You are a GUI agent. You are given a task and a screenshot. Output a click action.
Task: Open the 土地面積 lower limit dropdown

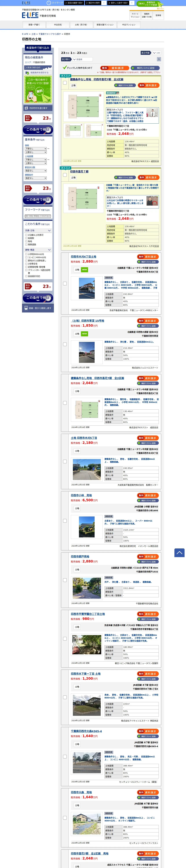[35, 160]
